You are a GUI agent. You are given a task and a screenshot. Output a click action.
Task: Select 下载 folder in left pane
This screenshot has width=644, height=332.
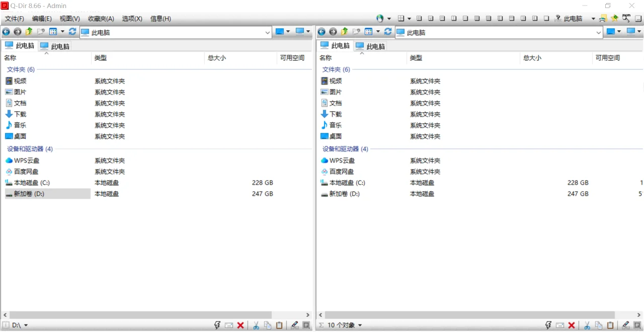coord(16,114)
